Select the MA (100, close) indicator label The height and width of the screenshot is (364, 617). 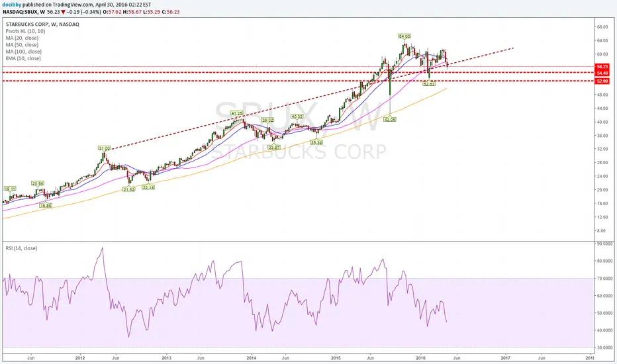point(24,52)
